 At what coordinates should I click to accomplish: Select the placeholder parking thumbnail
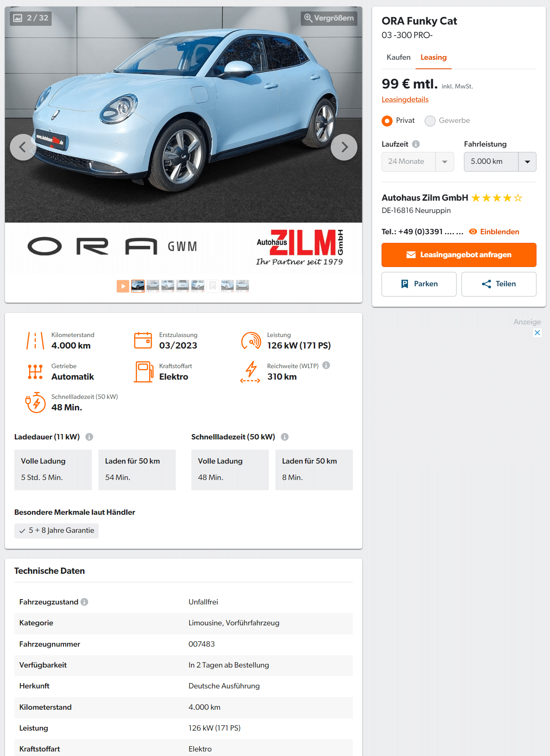click(212, 286)
